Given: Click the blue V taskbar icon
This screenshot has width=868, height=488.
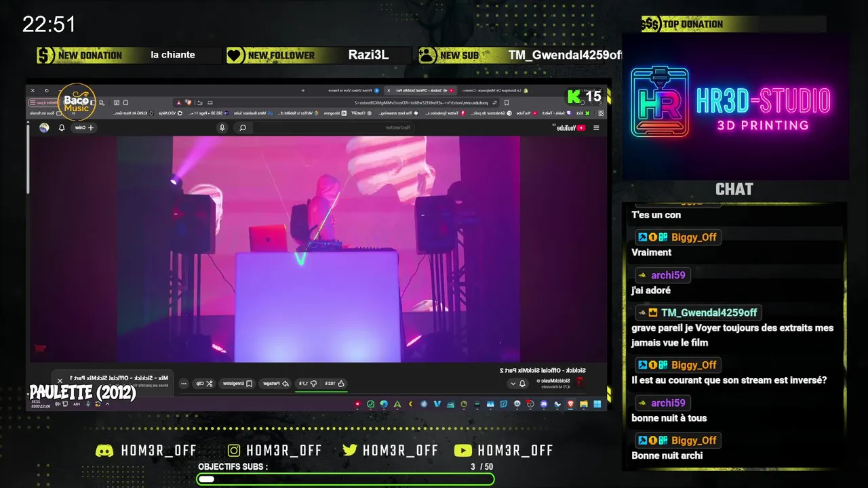Looking at the screenshot, I should pyautogui.click(x=437, y=404).
